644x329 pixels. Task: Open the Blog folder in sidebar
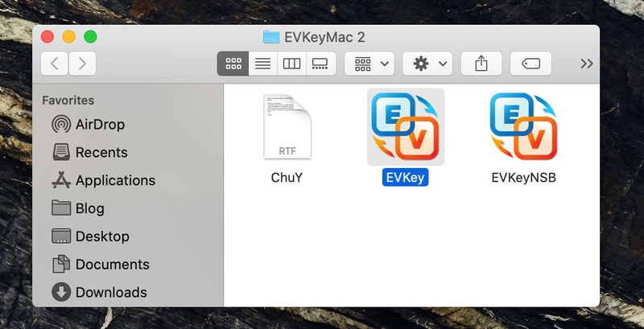[x=78, y=208]
